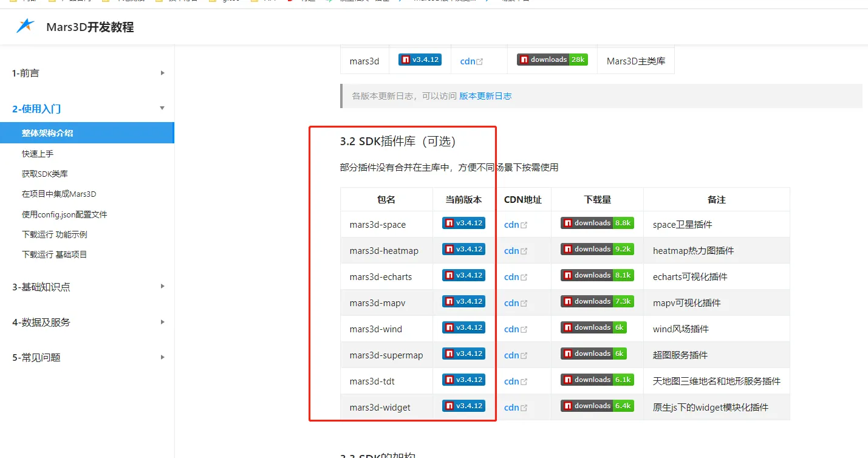
Task: Click the mars3d-widget version badge
Action: pos(463,406)
